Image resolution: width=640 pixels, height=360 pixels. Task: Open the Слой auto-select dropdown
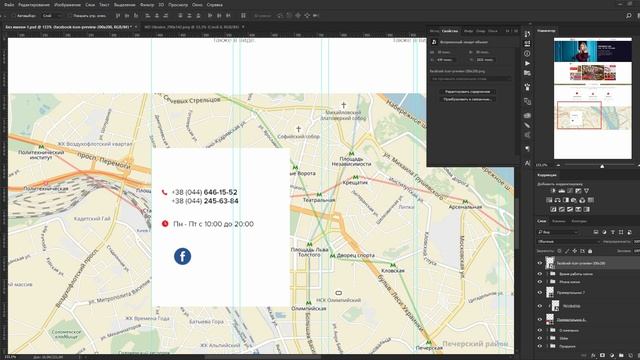coord(52,16)
